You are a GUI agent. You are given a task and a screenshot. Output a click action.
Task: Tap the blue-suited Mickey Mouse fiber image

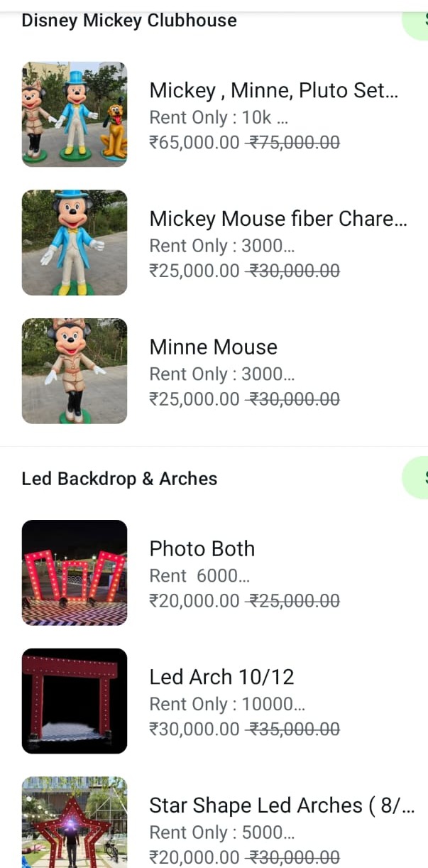coord(75,242)
